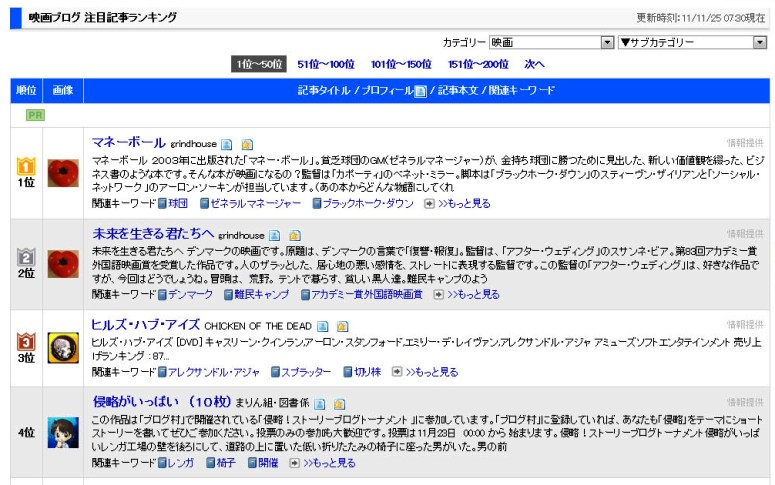Screen dimensions: 775x485
Task: Go to the 151位〜200位 ranking page
Action: 478,64
